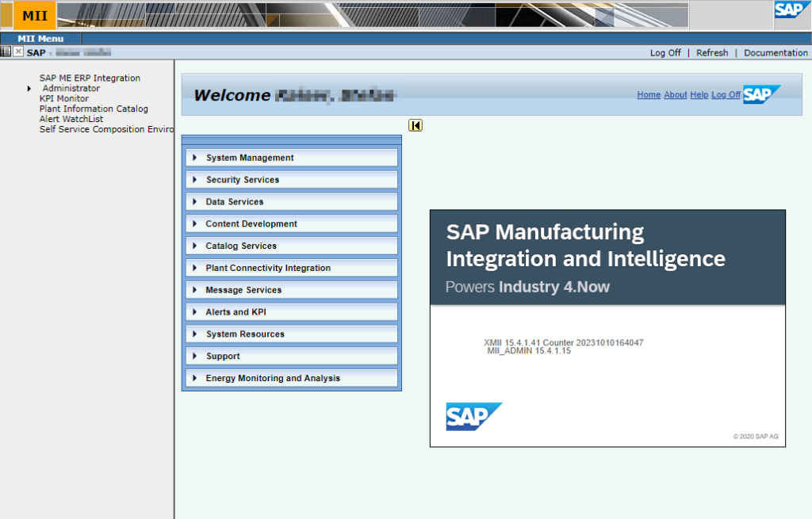Click the Home link in welcome banner
Screen dimensions: 812x519
[648, 95]
